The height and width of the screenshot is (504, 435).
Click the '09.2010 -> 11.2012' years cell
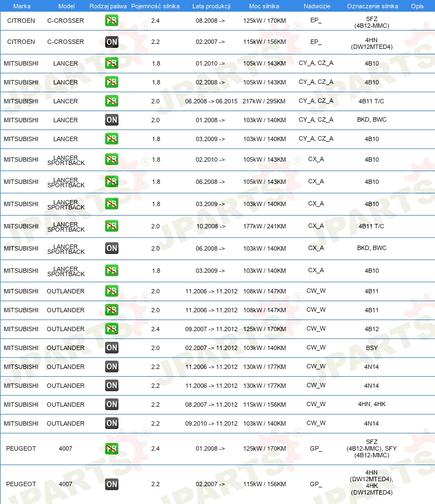pos(211,423)
